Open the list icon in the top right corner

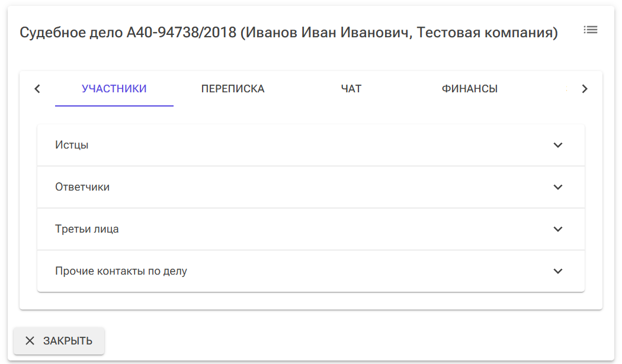(x=590, y=29)
